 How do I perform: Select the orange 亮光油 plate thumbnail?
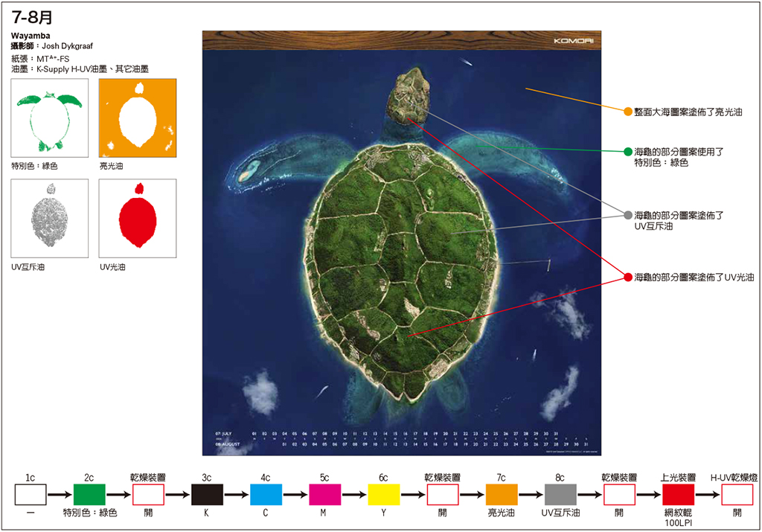[x=138, y=118]
